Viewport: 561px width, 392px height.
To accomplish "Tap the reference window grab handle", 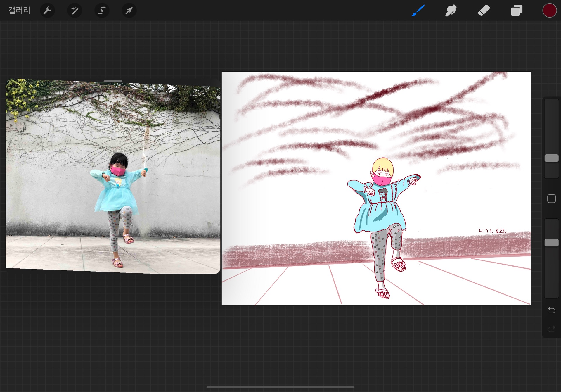I will click(113, 81).
